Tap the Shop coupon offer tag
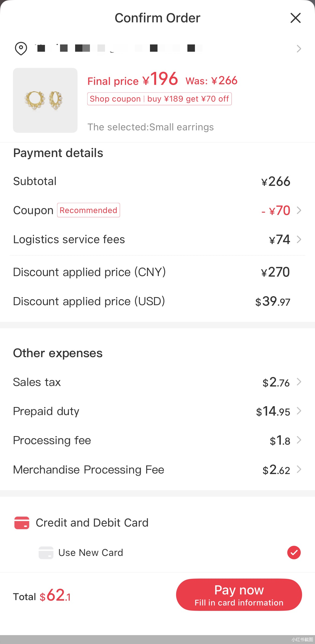 coord(159,99)
